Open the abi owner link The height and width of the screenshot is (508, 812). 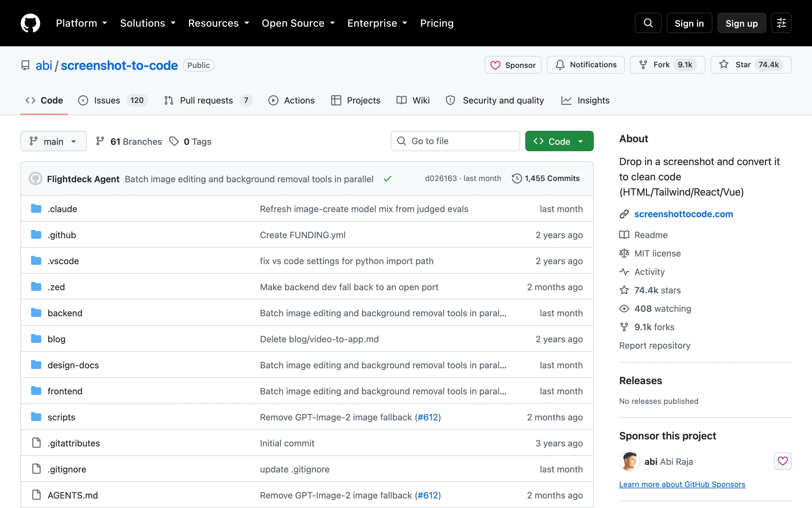[x=44, y=65]
